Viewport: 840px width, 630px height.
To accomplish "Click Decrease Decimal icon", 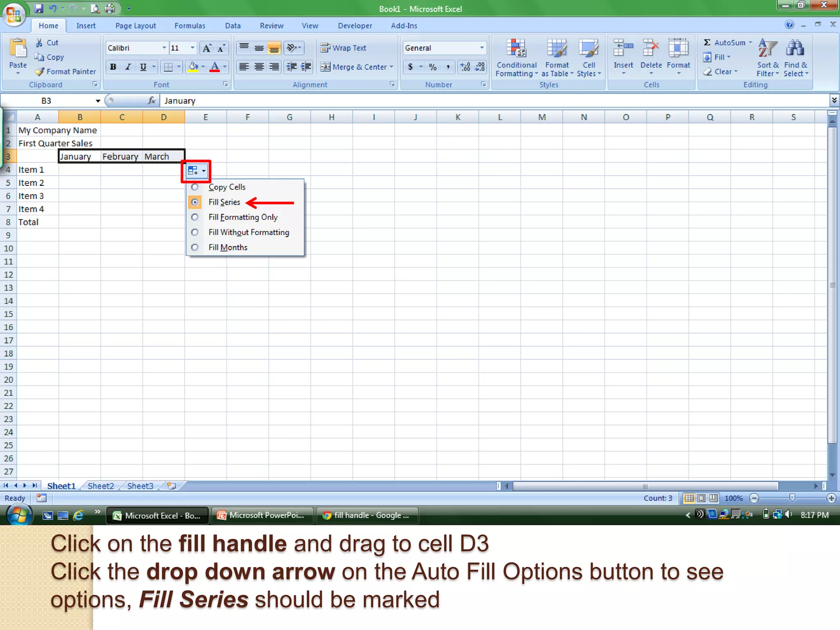I will [x=479, y=67].
